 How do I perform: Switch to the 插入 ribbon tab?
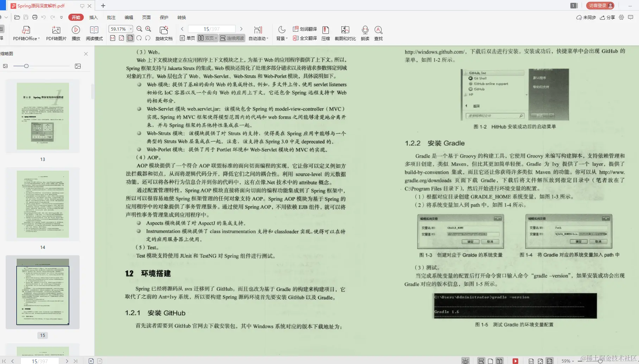tap(93, 17)
